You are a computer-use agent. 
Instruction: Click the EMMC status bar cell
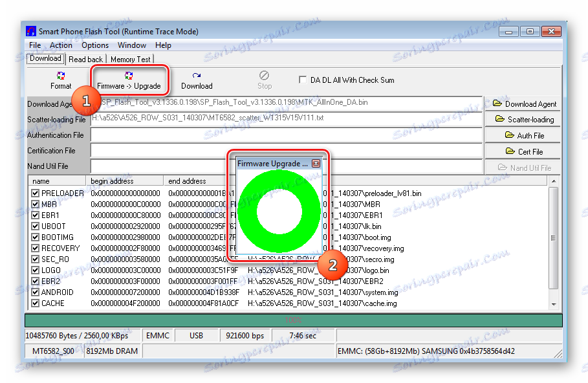[157, 335]
